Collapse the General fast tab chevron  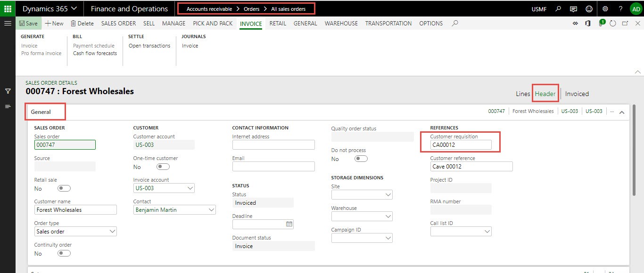click(621, 112)
